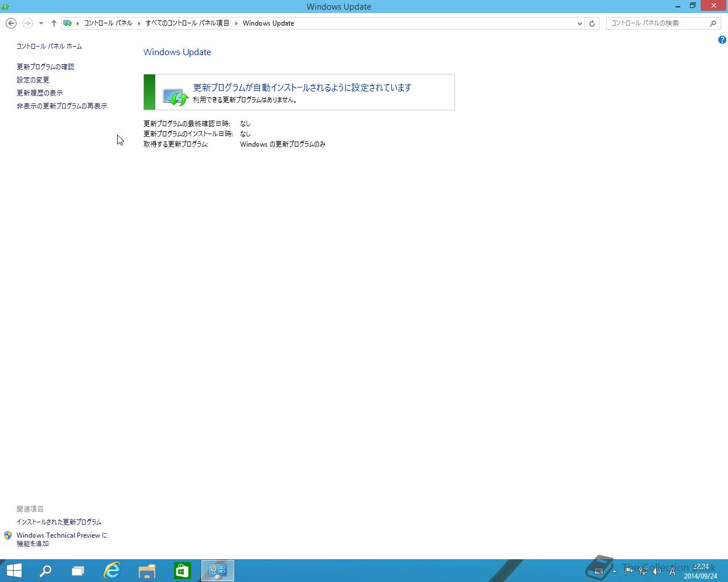Open File Explorer from taskbar
The height and width of the screenshot is (582, 728).
pos(147,571)
